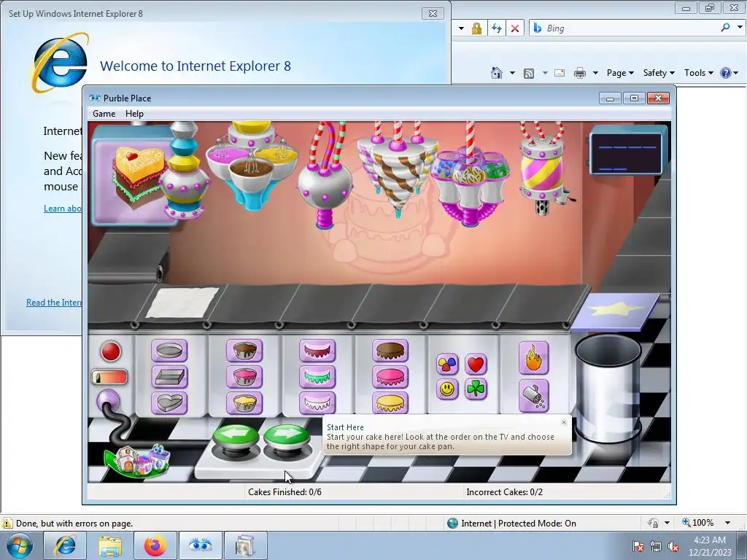
Task: Pick the red filling icing button
Action: [x=317, y=351]
